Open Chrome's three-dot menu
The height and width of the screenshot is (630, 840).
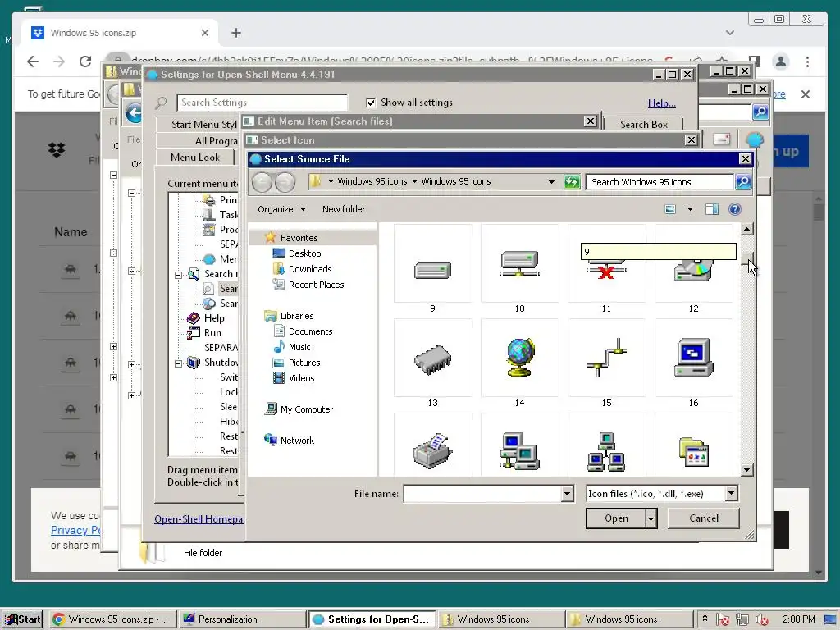pyautogui.click(x=807, y=62)
